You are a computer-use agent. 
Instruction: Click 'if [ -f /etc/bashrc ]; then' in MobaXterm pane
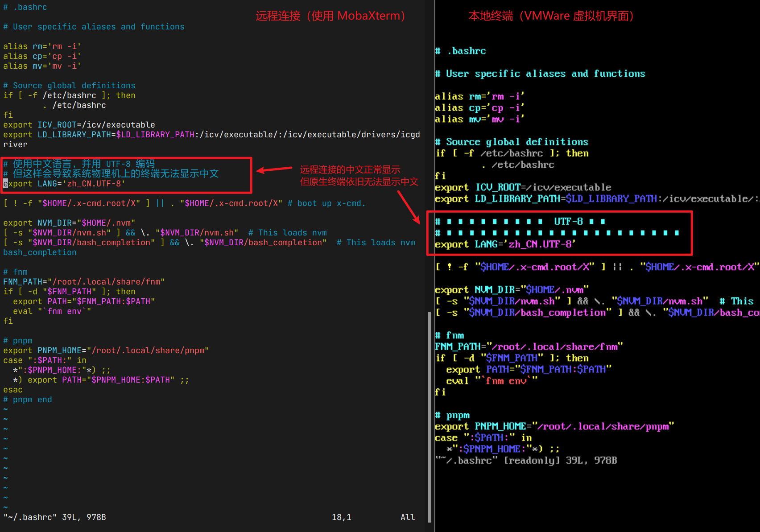click(x=69, y=95)
